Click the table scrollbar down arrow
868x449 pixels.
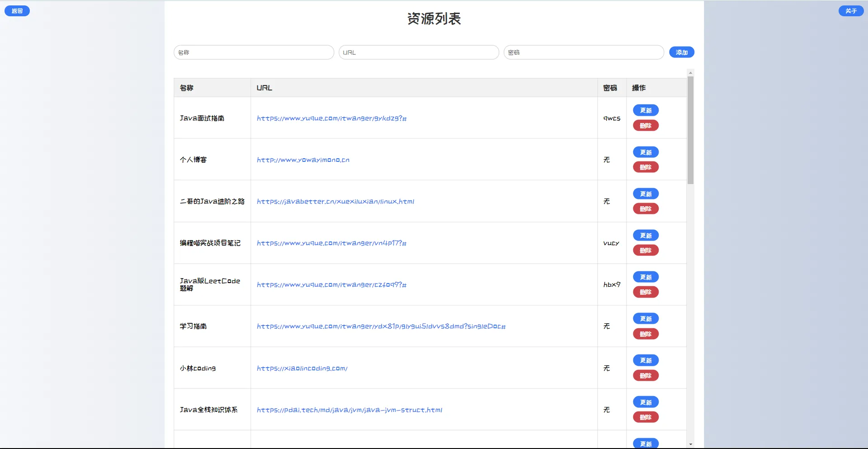[690, 444]
